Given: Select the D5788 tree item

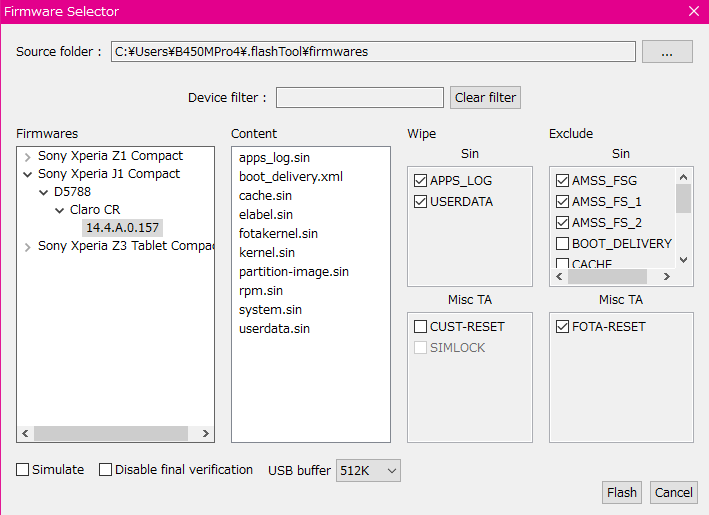Looking at the screenshot, I should pyautogui.click(x=72, y=192).
